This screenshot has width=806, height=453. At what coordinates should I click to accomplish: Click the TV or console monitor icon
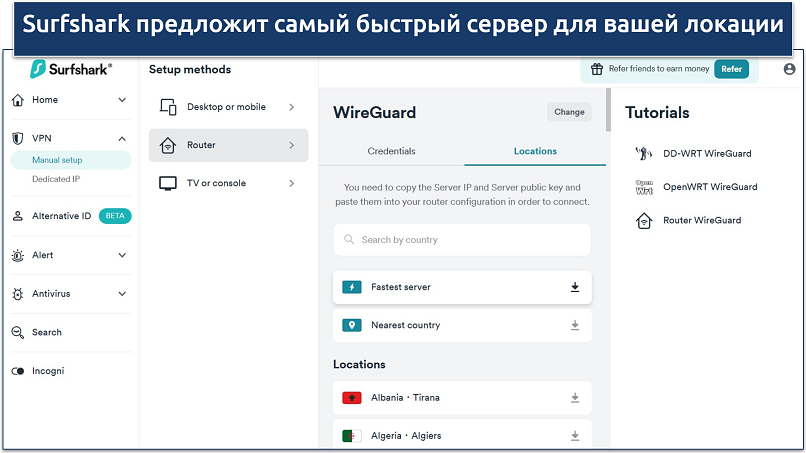click(x=168, y=184)
